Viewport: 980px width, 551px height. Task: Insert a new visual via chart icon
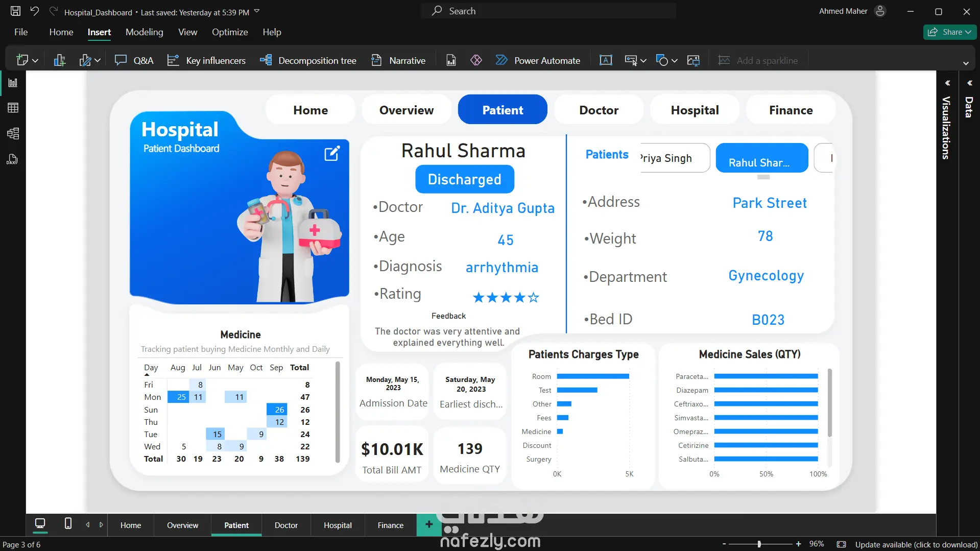pyautogui.click(x=60, y=60)
